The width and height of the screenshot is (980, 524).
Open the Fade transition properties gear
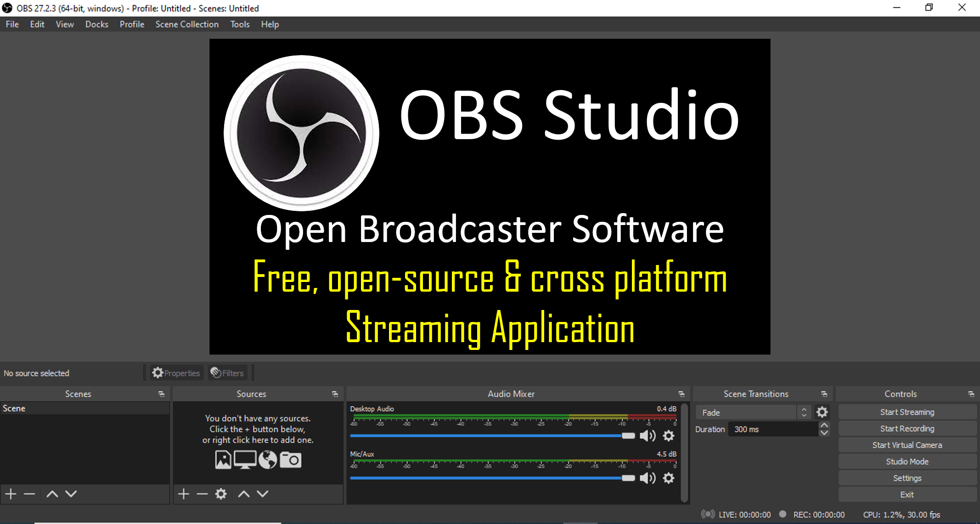(822, 412)
